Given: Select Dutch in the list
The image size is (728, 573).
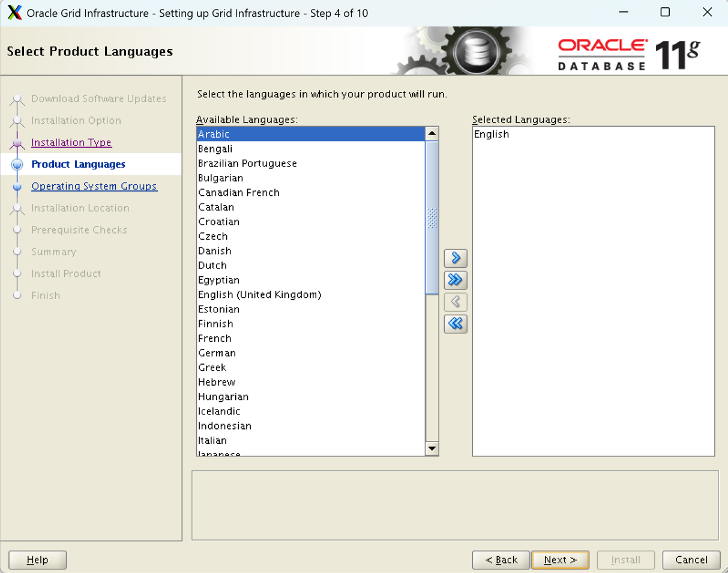Looking at the screenshot, I should 311,265.
